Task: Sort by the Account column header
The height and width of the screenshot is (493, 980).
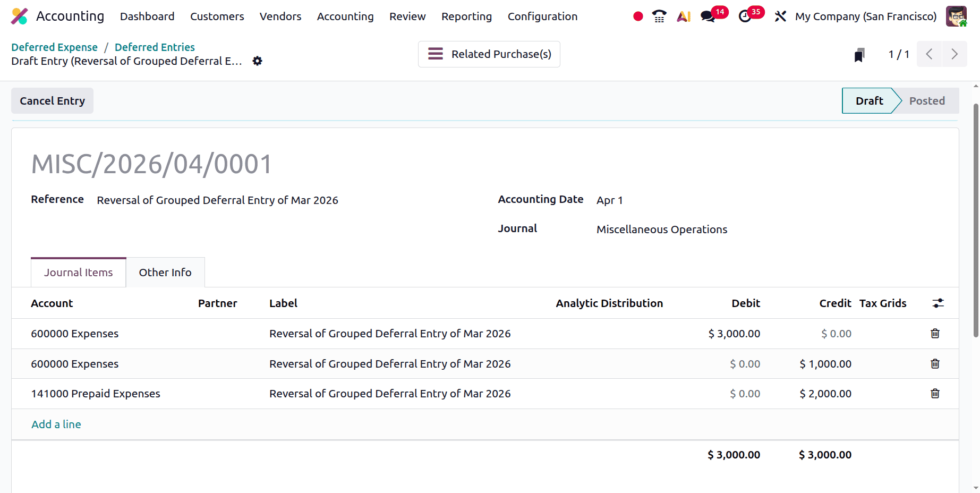Action: click(x=52, y=303)
